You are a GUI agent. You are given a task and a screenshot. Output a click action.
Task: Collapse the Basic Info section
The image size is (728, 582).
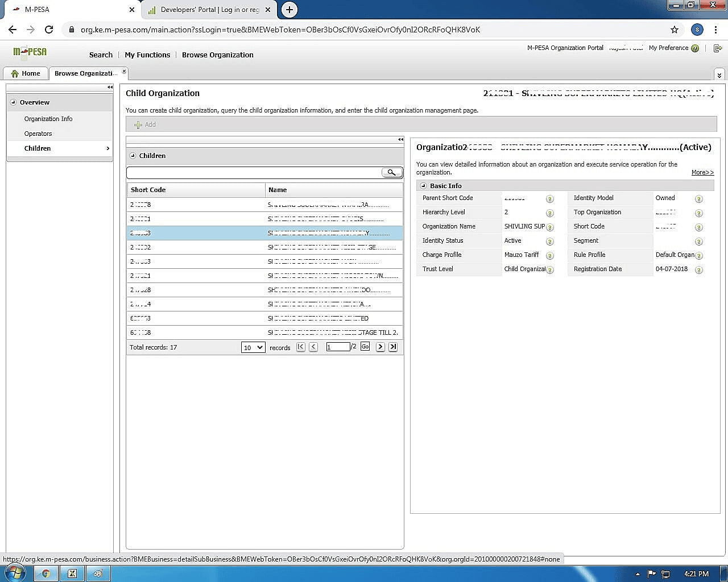[423, 186]
